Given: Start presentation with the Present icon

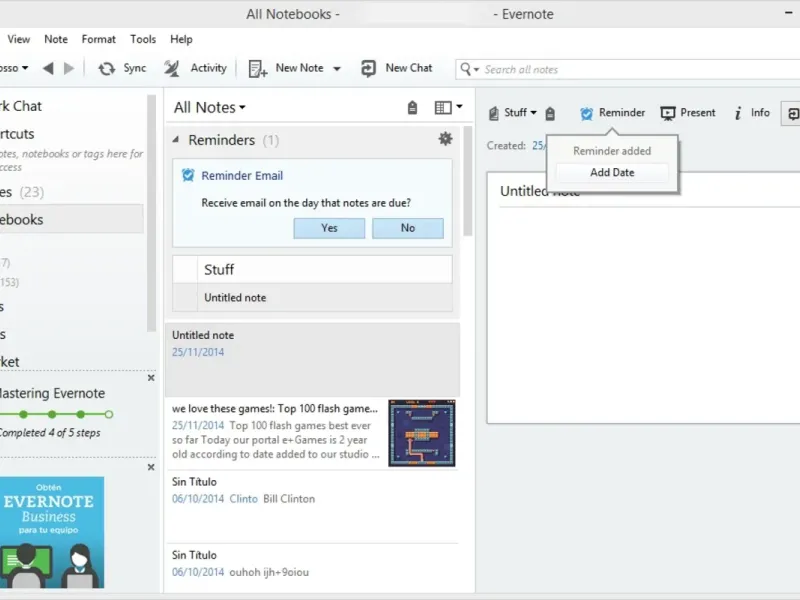Looking at the screenshot, I should (668, 113).
